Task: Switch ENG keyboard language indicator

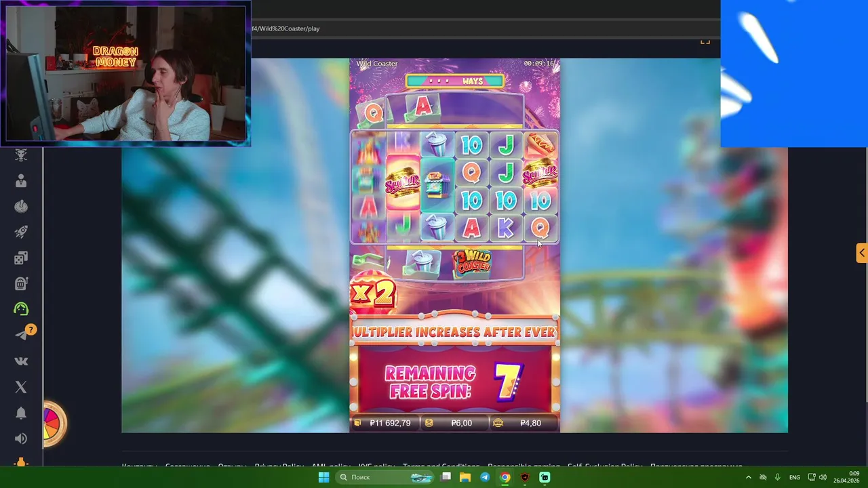Action: (x=795, y=477)
